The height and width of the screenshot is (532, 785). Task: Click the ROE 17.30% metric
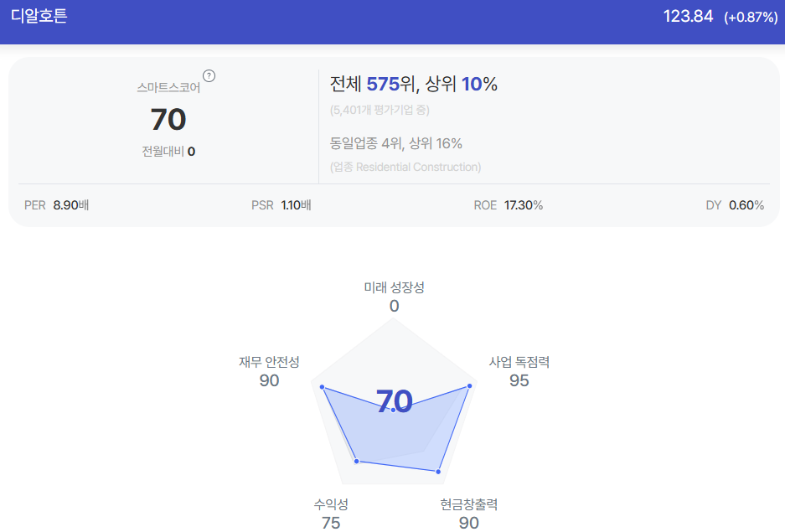(x=509, y=205)
